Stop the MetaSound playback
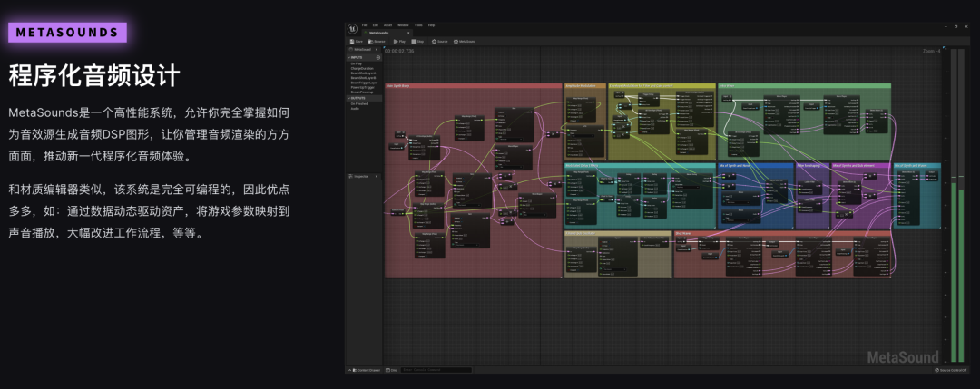This screenshot has height=389, width=980. 418,41
